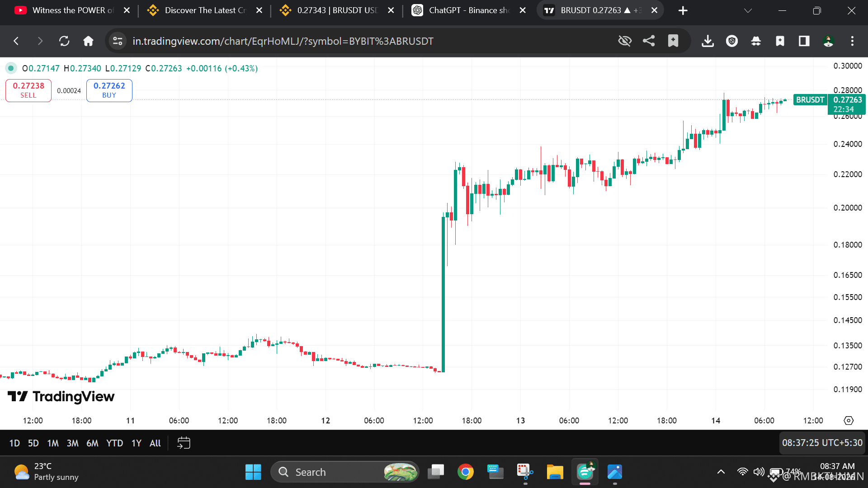868x488 pixels.
Task: Select YTD time range
Action: point(114,443)
